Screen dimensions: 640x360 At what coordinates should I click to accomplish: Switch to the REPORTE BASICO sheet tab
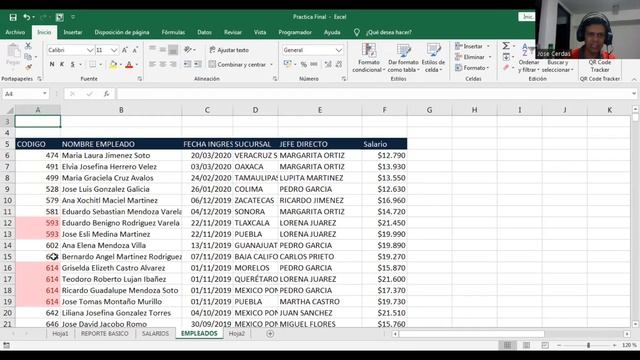tap(104, 334)
